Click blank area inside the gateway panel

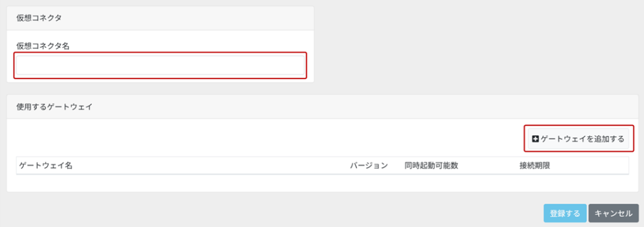[267, 139]
